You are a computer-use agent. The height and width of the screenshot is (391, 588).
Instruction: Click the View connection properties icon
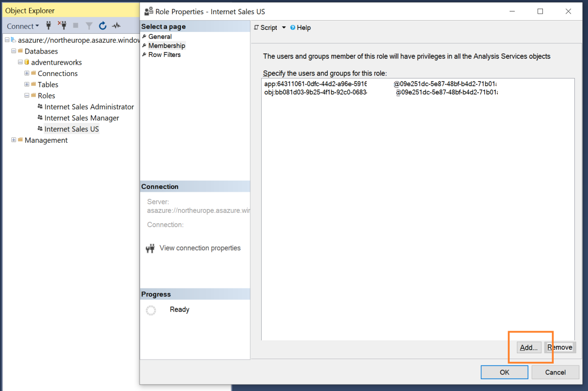(x=150, y=249)
